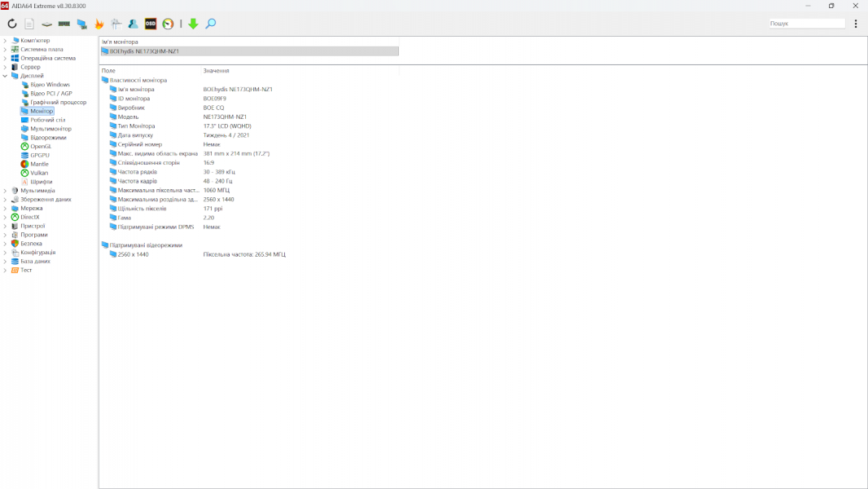868x489 pixels.
Task: Click the Властивості монітора group header
Action: click(x=138, y=81)
